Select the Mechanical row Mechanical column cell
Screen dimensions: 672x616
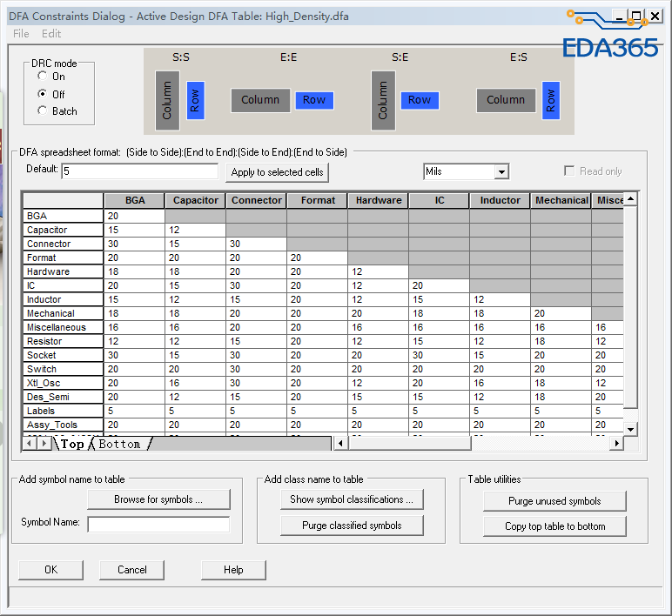561,313
